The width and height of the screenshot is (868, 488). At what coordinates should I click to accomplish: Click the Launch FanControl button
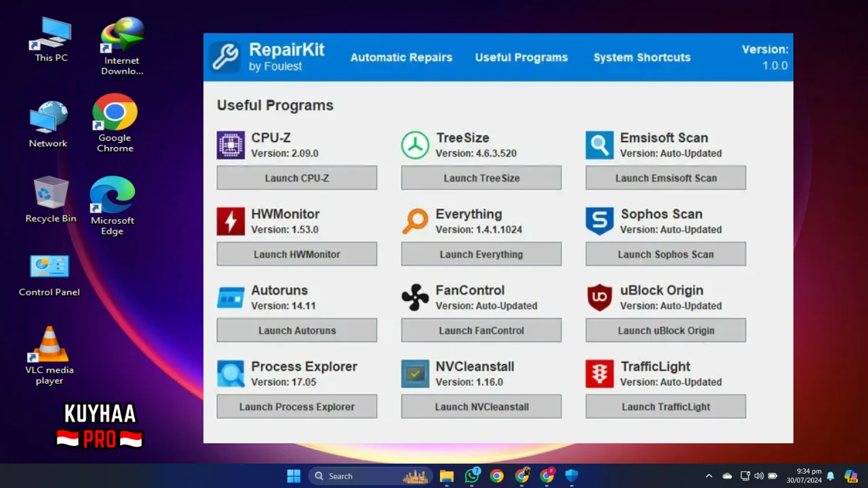[x=481, y=331]
